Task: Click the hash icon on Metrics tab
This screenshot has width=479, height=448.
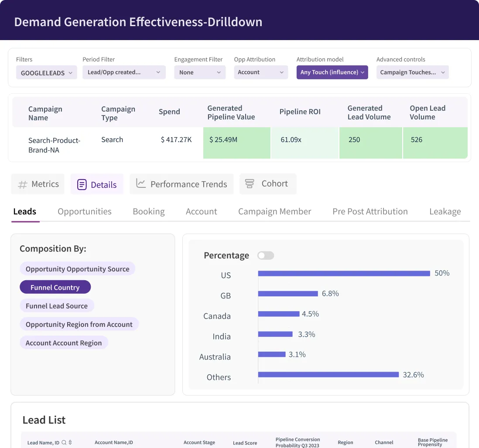Action: [23, 184]
